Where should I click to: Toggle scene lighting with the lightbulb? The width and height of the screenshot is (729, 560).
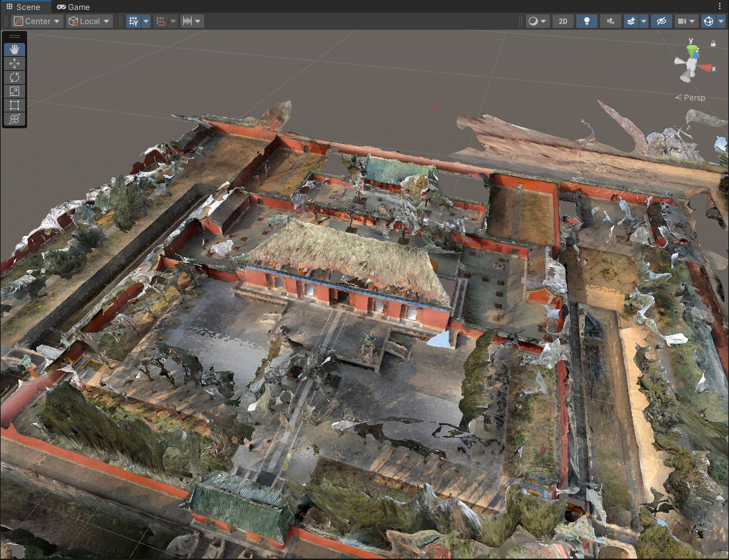tap(586, 21)
